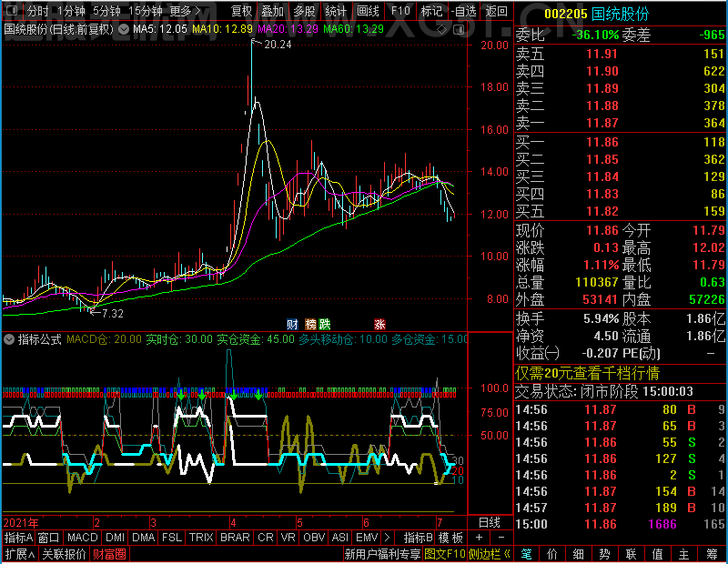Select the 主 tab in side panel

coord(684,554)
